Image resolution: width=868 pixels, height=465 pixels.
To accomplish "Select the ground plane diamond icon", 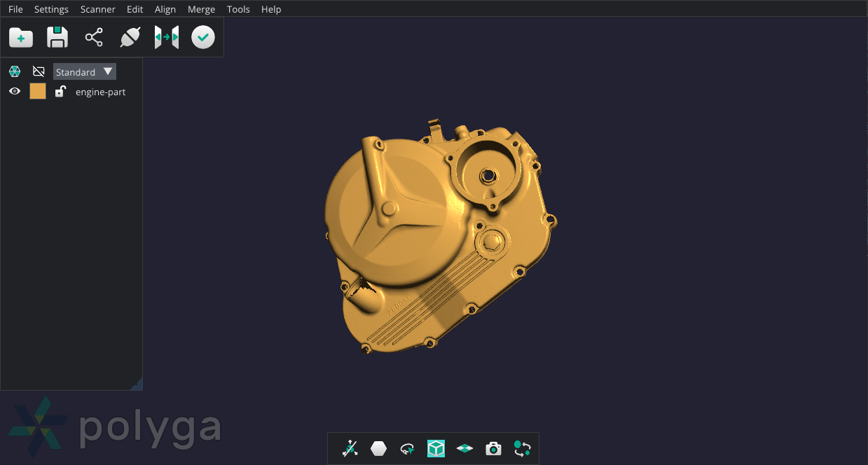I will 464,448.
